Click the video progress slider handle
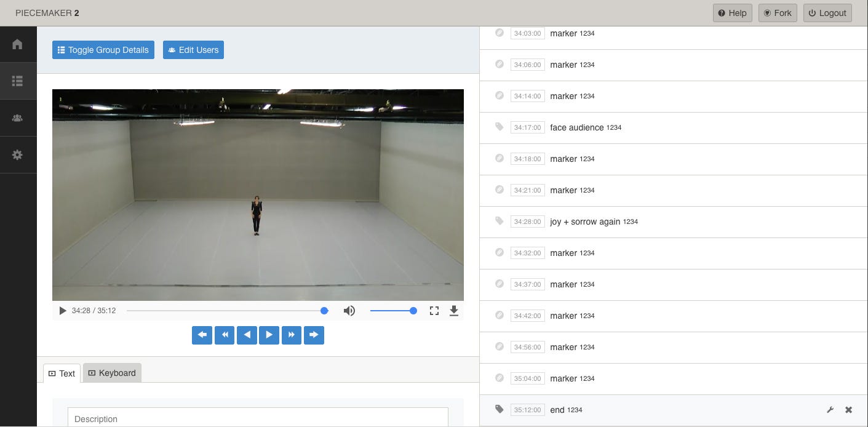This screenshot has height=427, width=868. click(x=324, y=311)
